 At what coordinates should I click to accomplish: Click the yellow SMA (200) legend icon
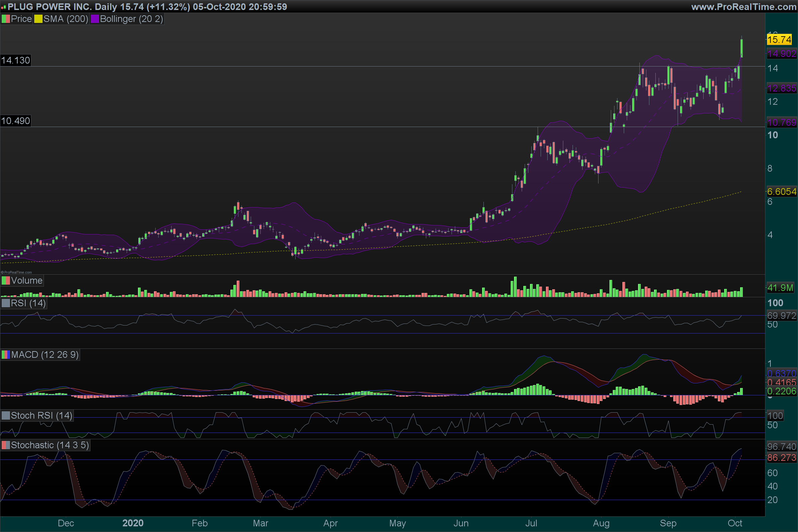pos(38,19)
